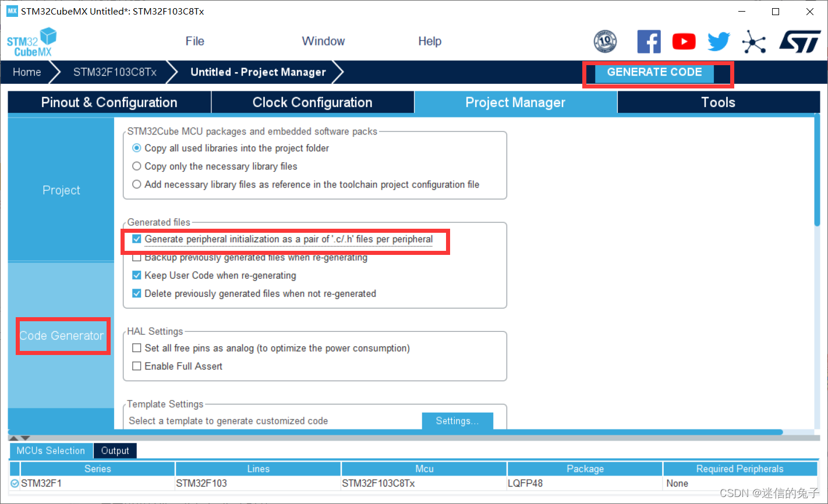Image resolution: width=828 pixels, height=504 pixels.
Task: Toggle Generate peripheral initialization per peripheral checkbox
Action: click(x=136, y=239)
